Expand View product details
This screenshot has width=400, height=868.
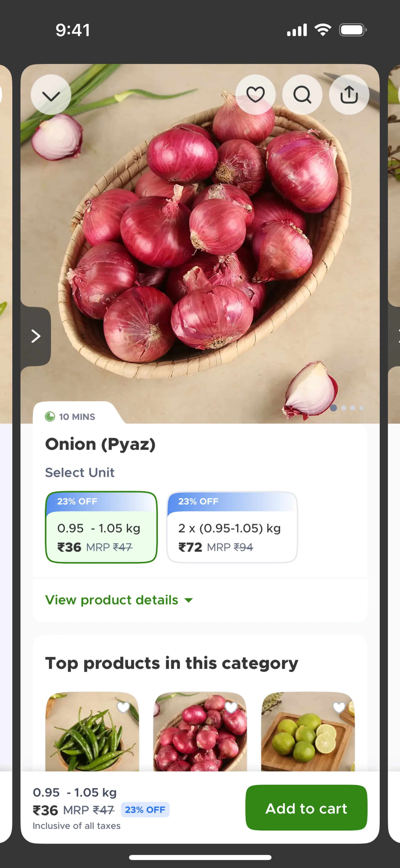(112, 600)
